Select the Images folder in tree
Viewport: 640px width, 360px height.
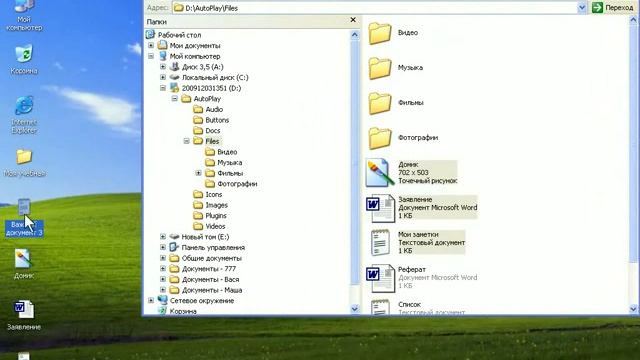click(x=216, y=205)
